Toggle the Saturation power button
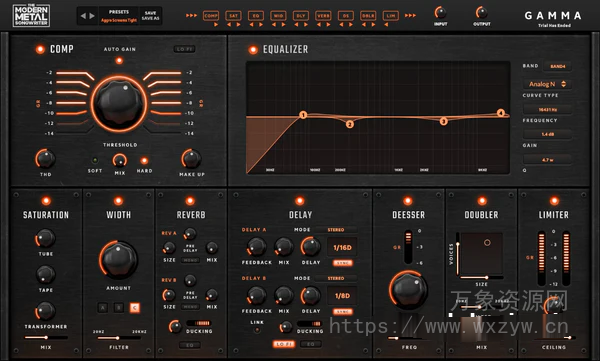Screen dimensions: 600x361 pyautogui.click(x=46, y=201)
